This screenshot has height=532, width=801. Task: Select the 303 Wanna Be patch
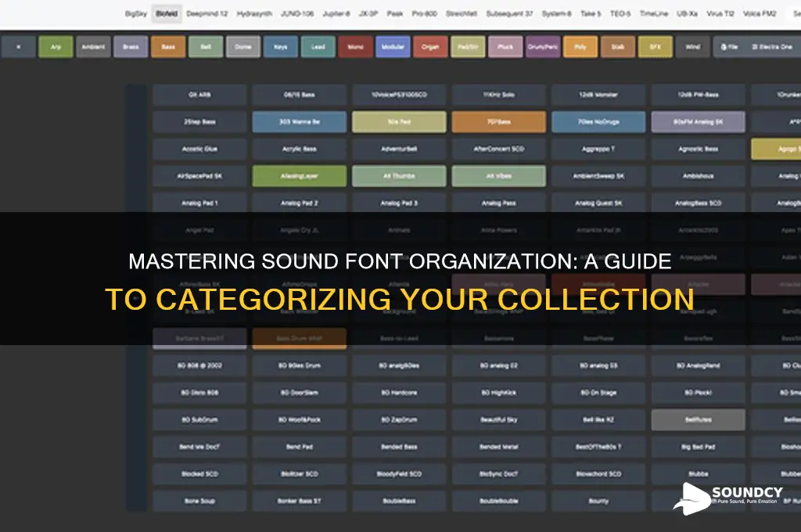(300, 122)
